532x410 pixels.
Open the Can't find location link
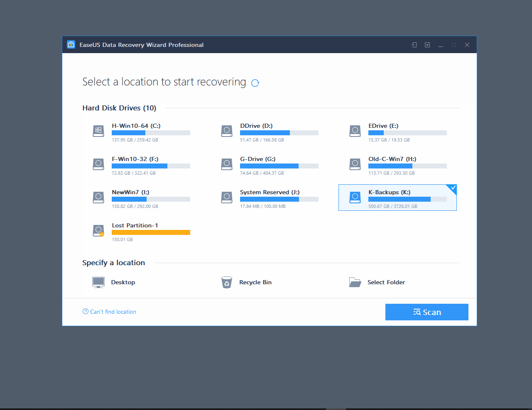click(109, 312)
